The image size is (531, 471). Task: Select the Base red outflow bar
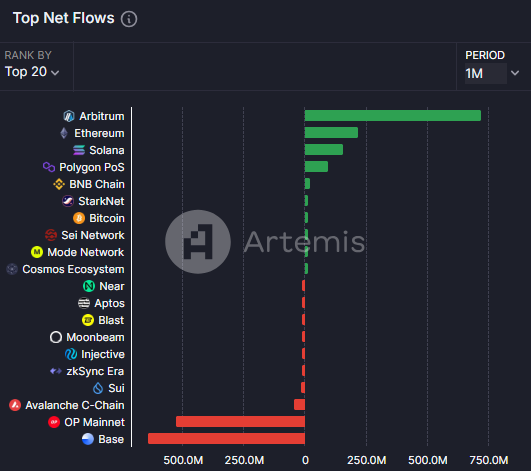click(x=226, y=438)
